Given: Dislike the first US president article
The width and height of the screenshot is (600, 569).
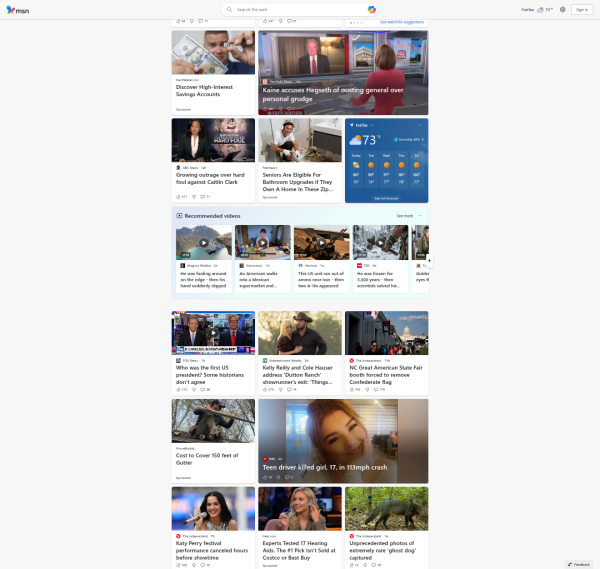Looking at the screenshot, I should click(x=194, y=390).
